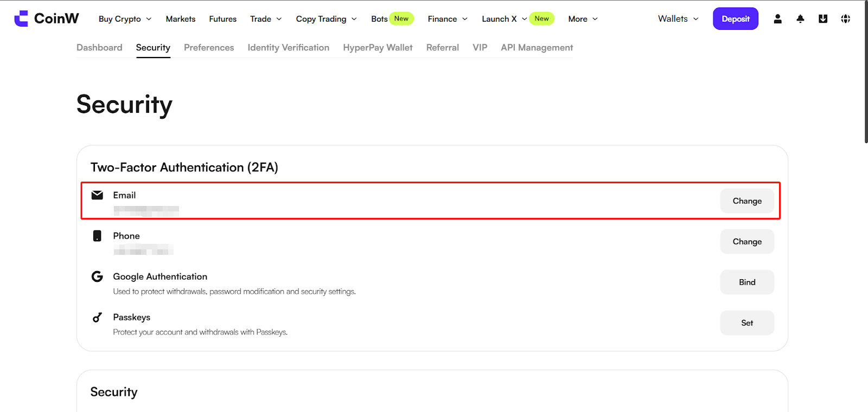Open the Markets menu item
This screenshot has width=868, height=412.
(x=181, y=19)
